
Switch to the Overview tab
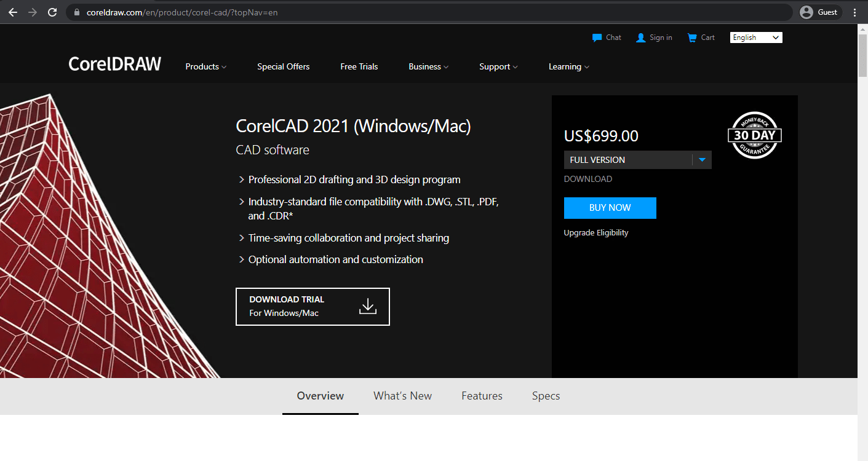point(321,396)
